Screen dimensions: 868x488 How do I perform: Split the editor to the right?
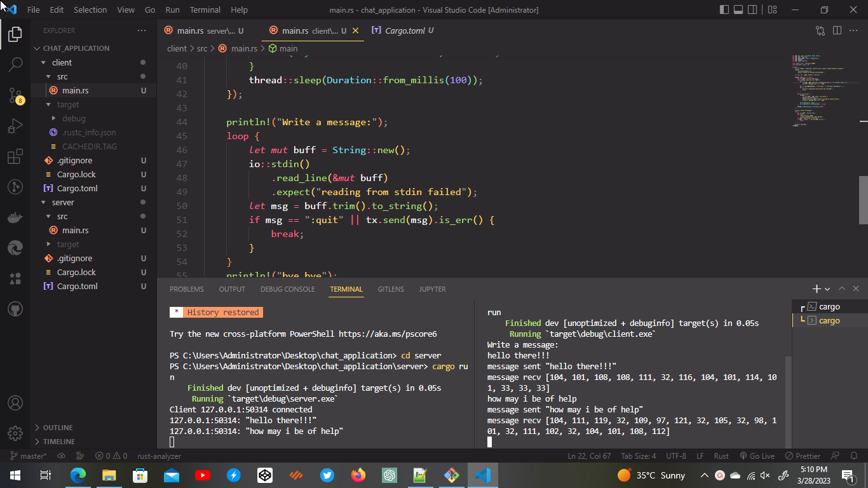pos(837,30)
